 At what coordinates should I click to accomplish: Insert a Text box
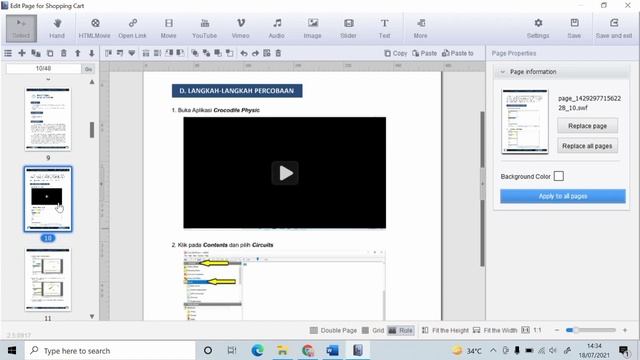tap(384, 28)
